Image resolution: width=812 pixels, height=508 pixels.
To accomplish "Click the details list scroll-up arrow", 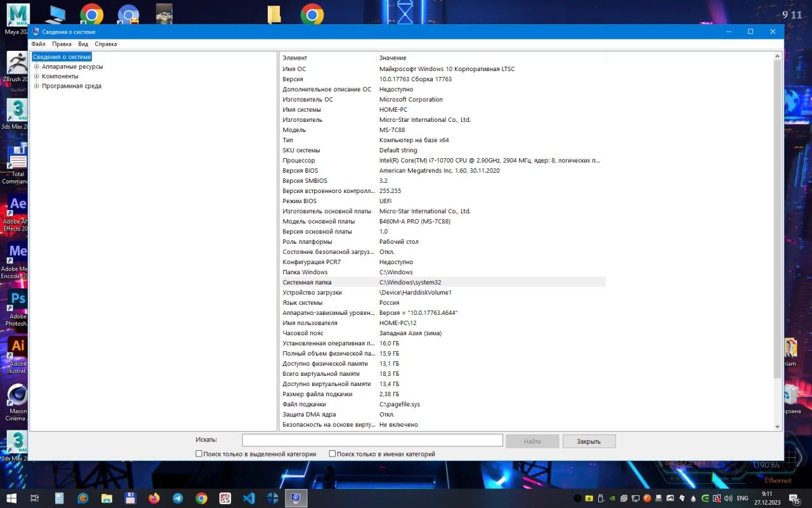I will [777, 57].
